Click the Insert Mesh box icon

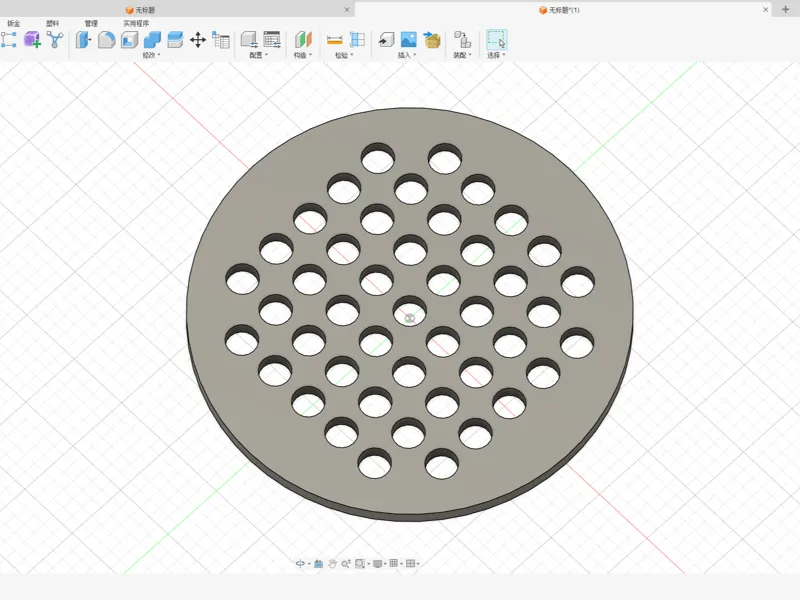tap(432, 40)
